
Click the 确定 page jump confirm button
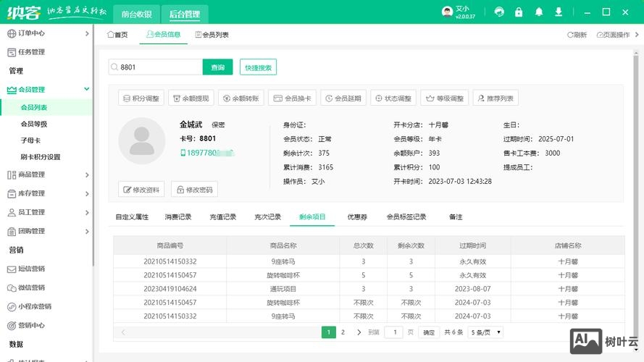[429, 332]
